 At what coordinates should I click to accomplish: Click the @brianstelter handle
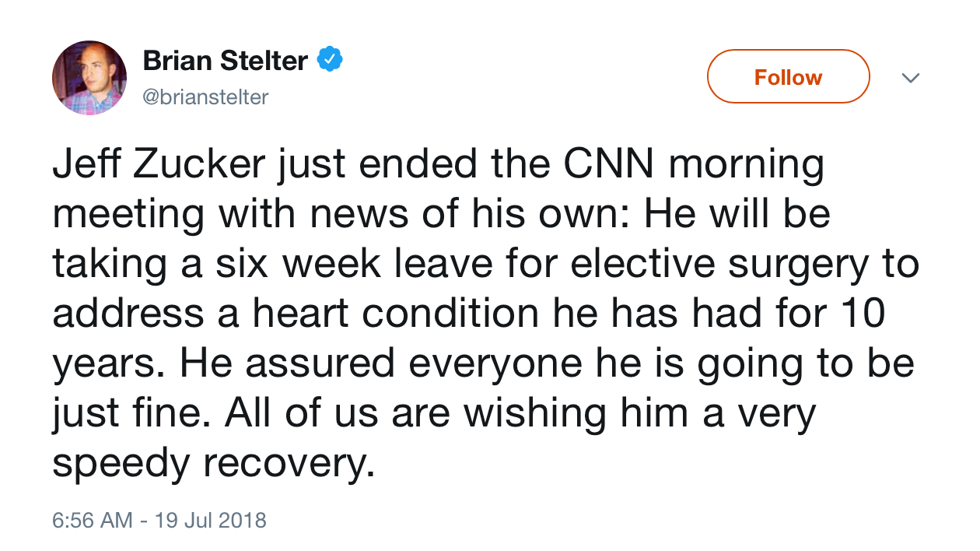[x=205, y=97]
